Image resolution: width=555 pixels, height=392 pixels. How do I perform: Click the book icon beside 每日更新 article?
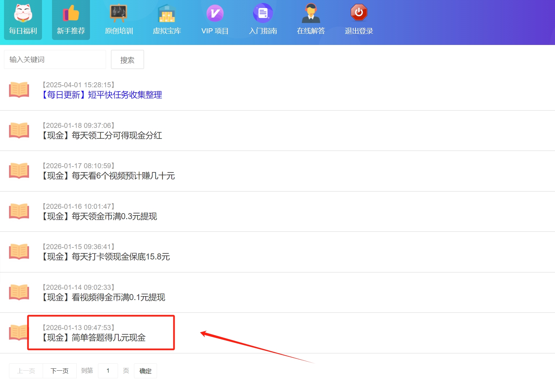point(19,90)
